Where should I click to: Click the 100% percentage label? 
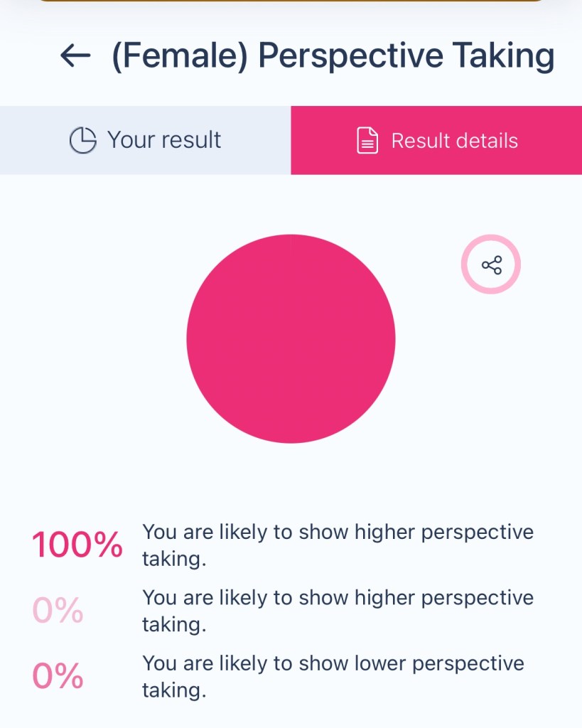77,546
